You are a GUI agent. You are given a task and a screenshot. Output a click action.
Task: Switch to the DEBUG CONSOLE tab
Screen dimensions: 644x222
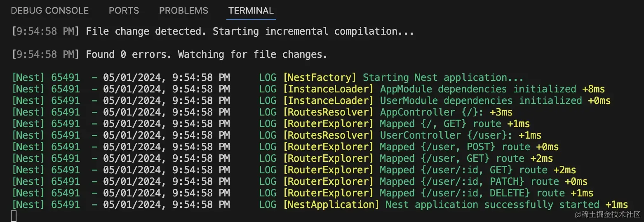coord(49,11)
